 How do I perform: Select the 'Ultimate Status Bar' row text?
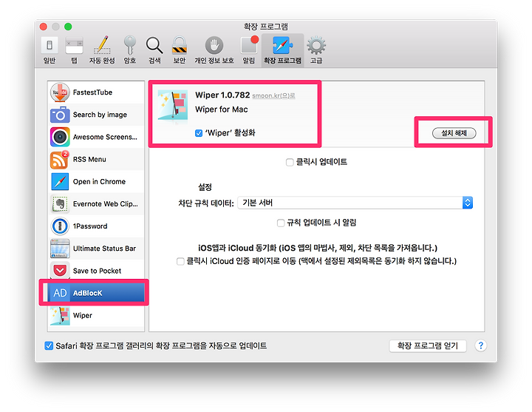point(104,249)
